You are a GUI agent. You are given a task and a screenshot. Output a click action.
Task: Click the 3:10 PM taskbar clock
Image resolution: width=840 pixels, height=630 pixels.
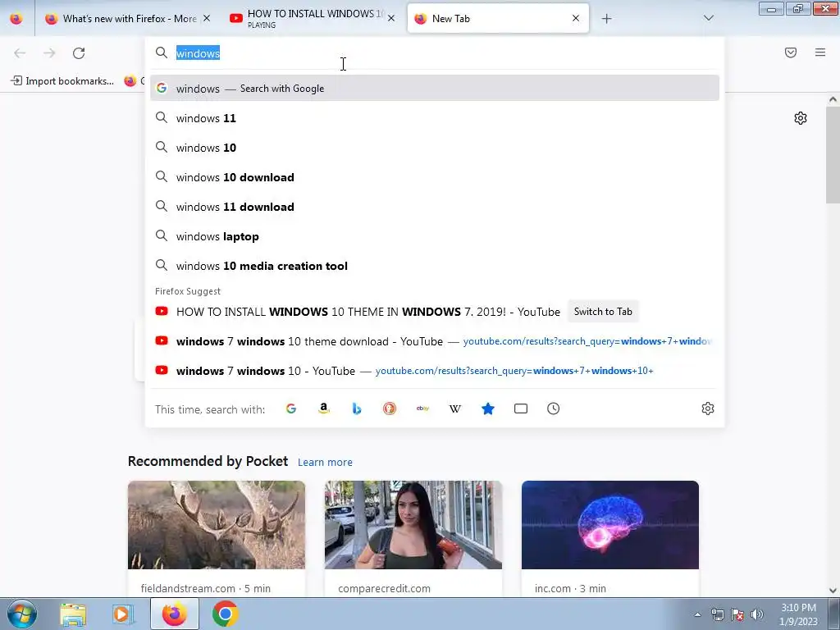tap(798, 614)
